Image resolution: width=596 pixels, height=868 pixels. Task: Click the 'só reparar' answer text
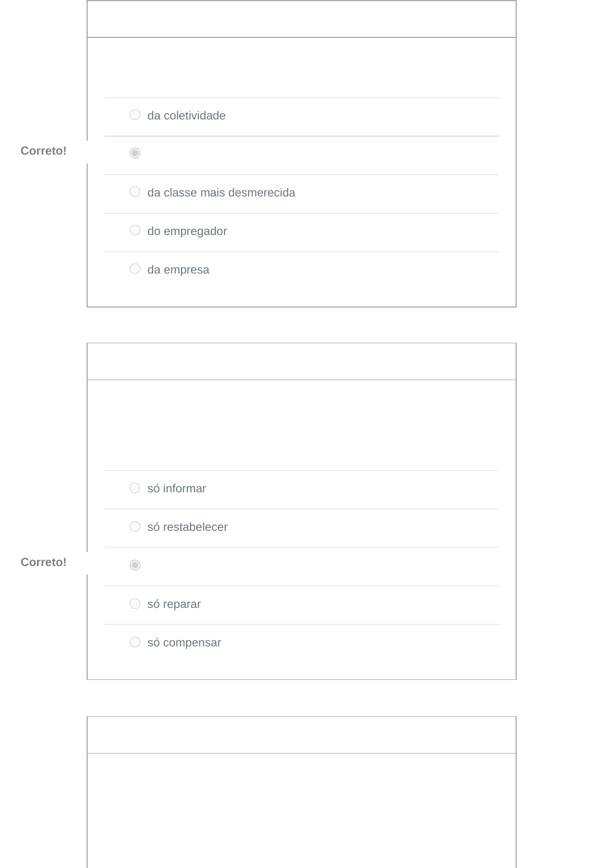pos(174,604)
